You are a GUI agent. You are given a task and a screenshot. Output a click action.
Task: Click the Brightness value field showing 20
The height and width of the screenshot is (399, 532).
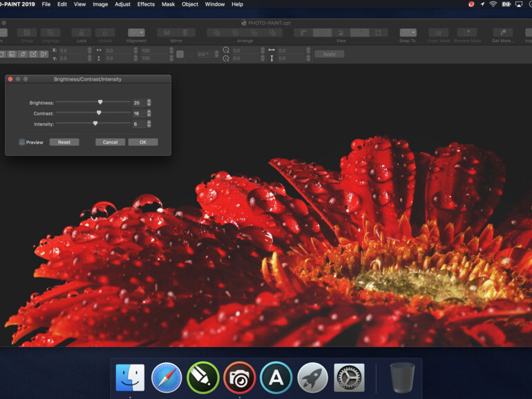pos(139,103)
